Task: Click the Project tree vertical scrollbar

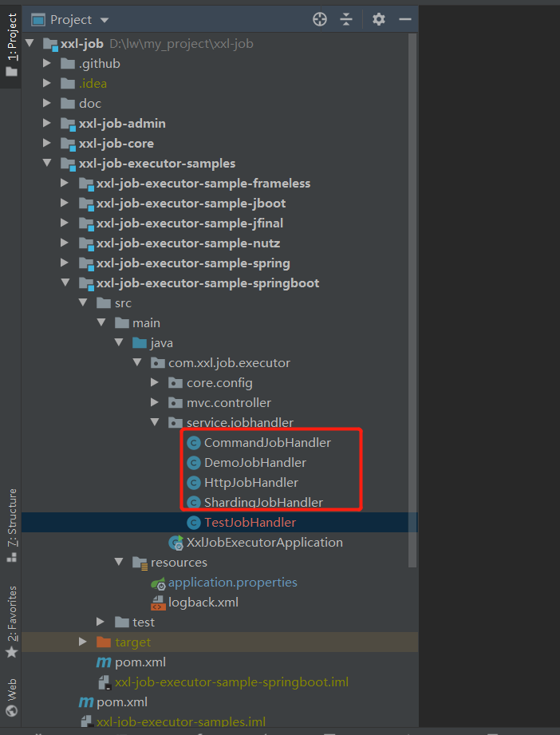Action: click(412, 300)
